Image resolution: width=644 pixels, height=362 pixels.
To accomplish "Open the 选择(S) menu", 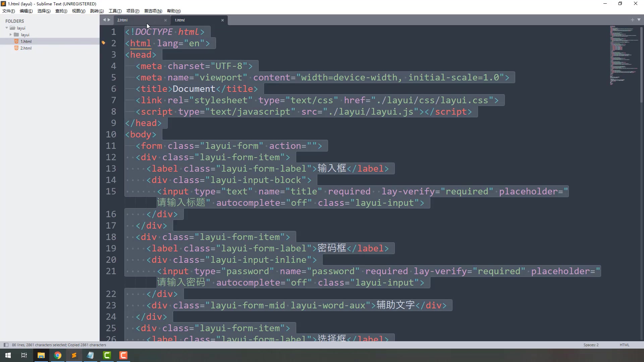I will [x=44, y=11].
